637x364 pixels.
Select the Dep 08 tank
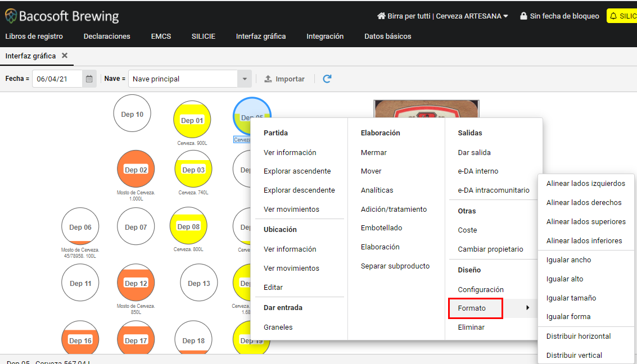tap(188, 226)
